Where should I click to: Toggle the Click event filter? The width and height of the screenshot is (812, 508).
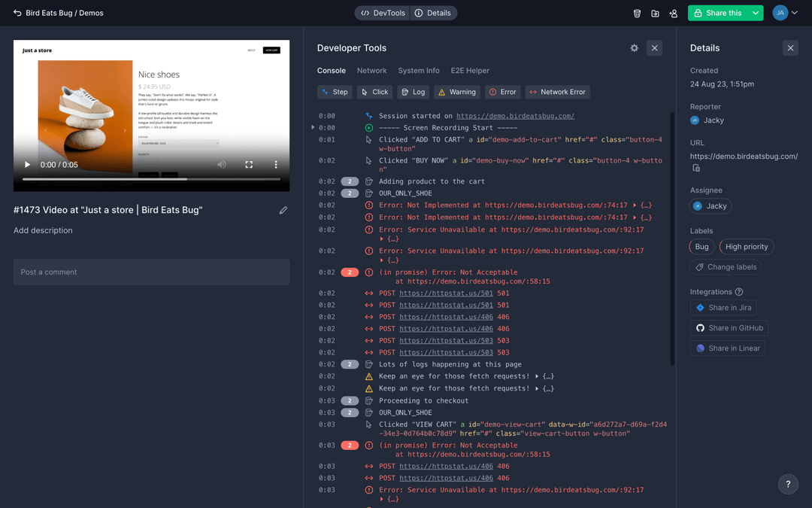tap(374, 91)
